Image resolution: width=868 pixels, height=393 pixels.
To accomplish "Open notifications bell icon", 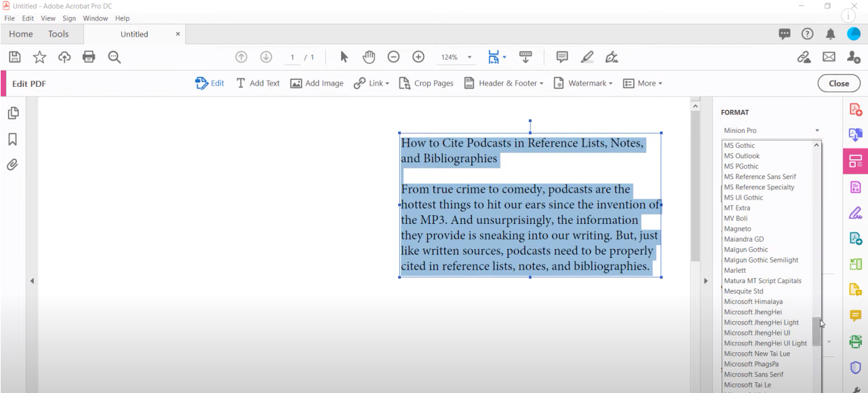I will point(830,34).
